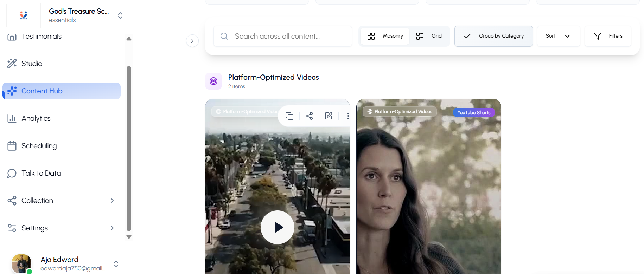The width and height of the screenshot is (644, 274).
Task: Click the Content Hub sparkle icon
Action: coord(12,91)
